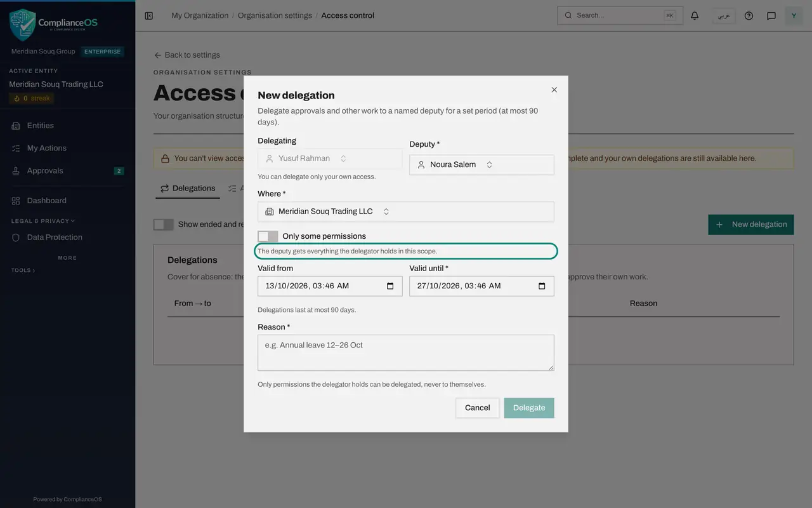Viewport: 812px width, 508px height.
Task: Click the Delegate button
Action: point(529,408)
